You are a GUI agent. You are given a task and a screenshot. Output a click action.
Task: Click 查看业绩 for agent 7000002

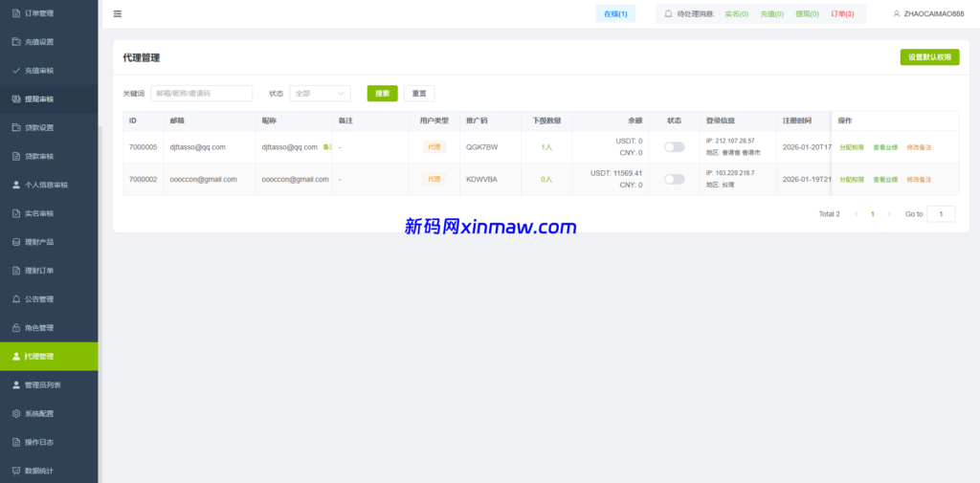[885, 179]
